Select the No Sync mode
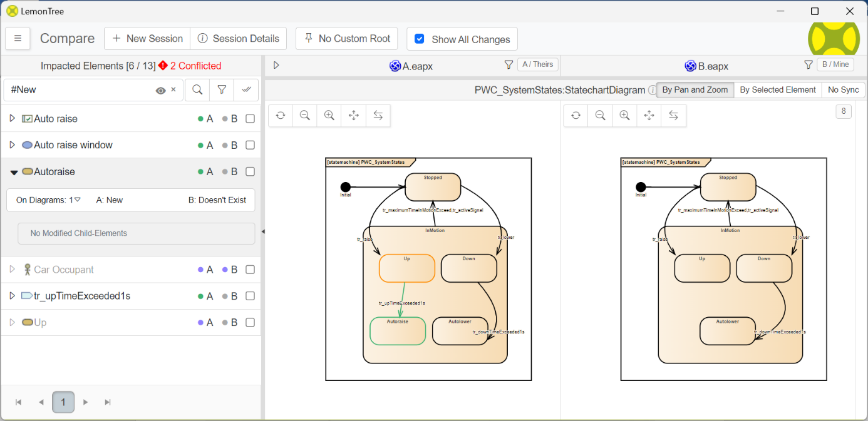 click(x=843, y=90)
